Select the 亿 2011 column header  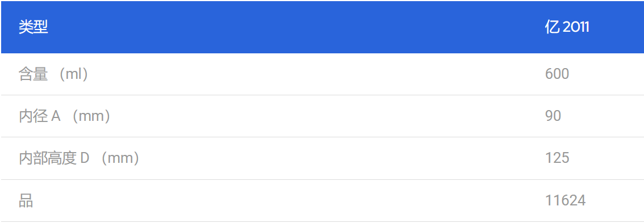[x=567, y=27]
